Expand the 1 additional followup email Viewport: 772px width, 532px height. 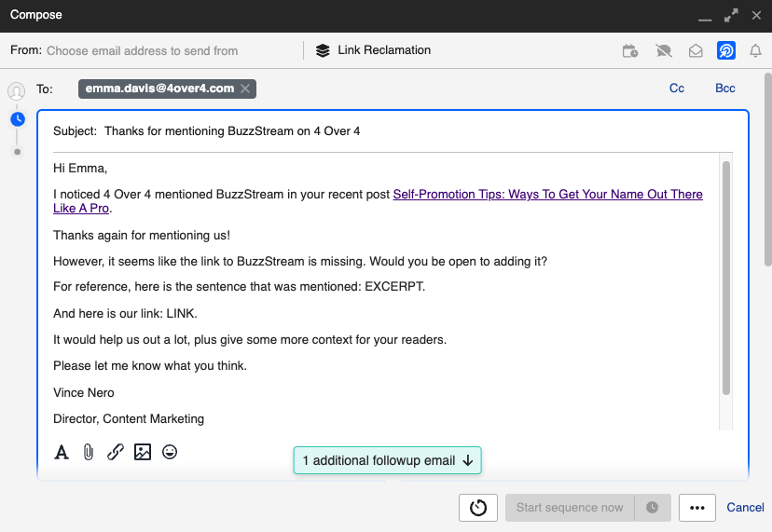tap(388, 460)
